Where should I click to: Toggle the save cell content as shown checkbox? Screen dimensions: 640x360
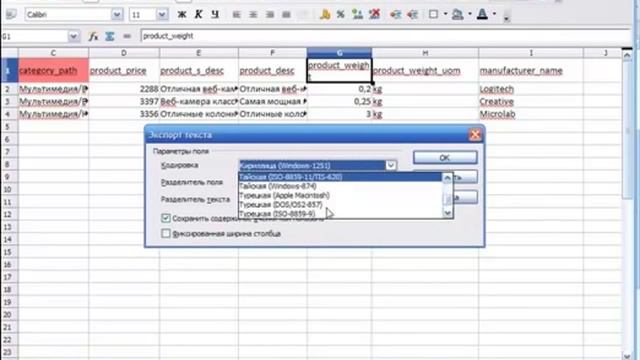click(166, 218)
